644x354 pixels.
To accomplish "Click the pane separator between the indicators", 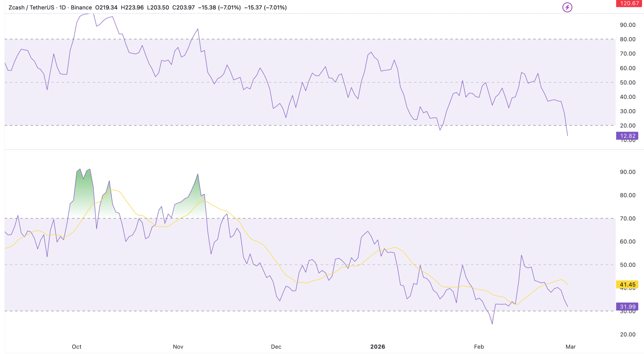I will 306,150.
